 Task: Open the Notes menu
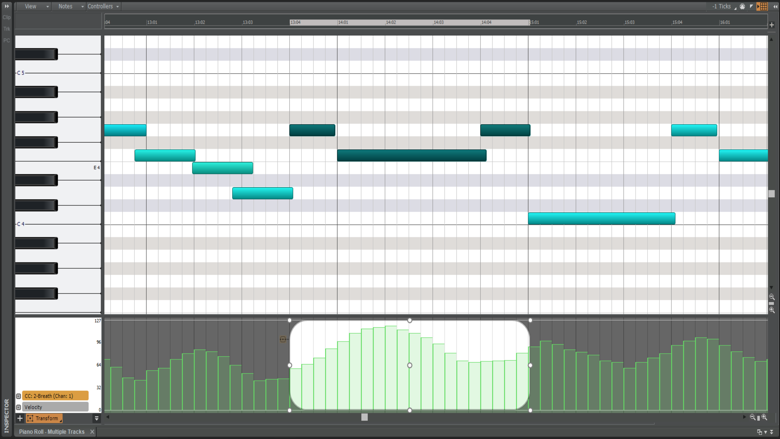click(x=68, y=6)
